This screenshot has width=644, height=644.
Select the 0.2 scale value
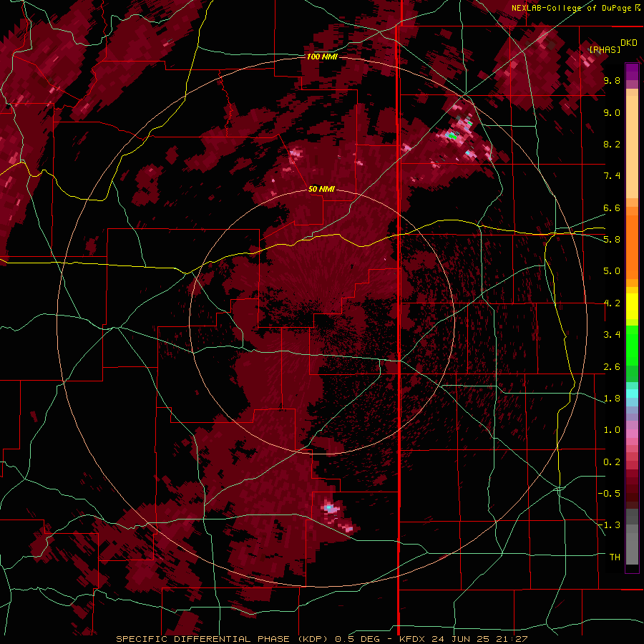tap(612, 462)
